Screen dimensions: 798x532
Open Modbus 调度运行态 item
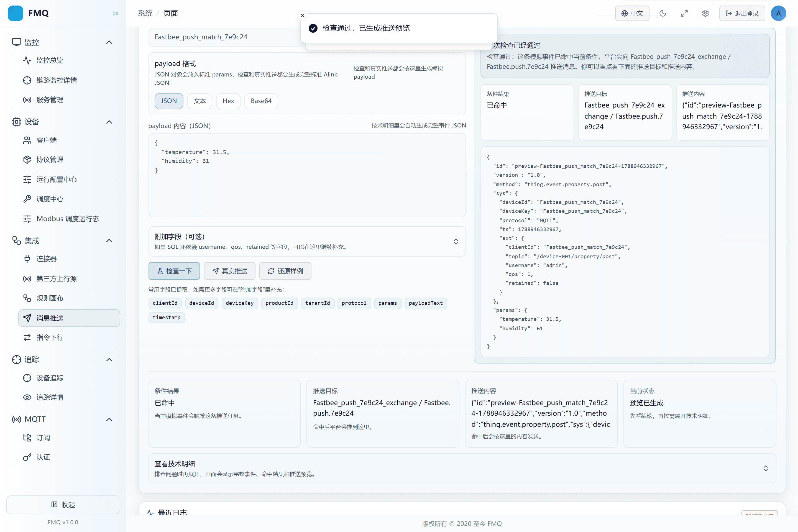[69, 219]
